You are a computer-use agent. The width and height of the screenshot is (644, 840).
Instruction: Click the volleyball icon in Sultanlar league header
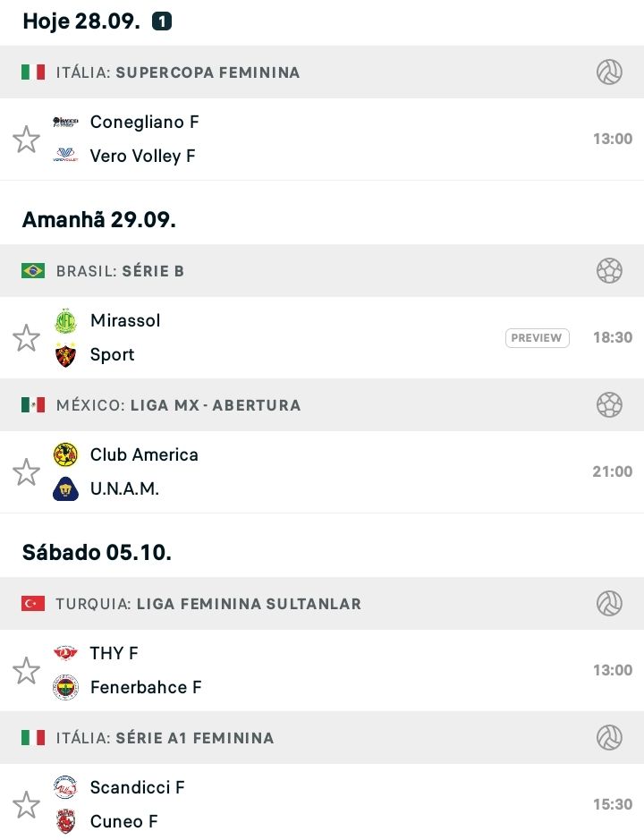click(x=609, y=604)
